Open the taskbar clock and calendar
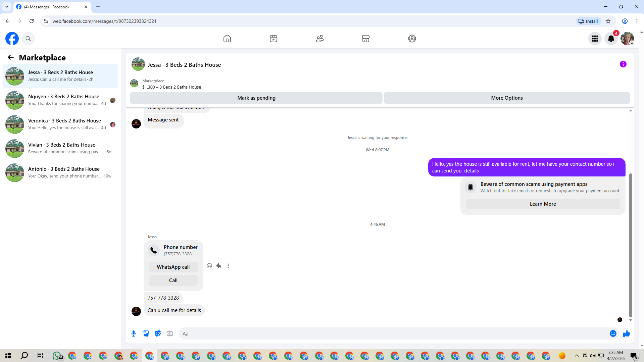 (615, 356)
